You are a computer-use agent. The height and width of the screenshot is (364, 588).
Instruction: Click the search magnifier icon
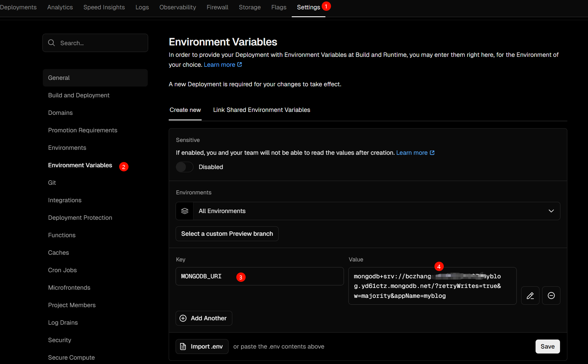click(52, 43)
